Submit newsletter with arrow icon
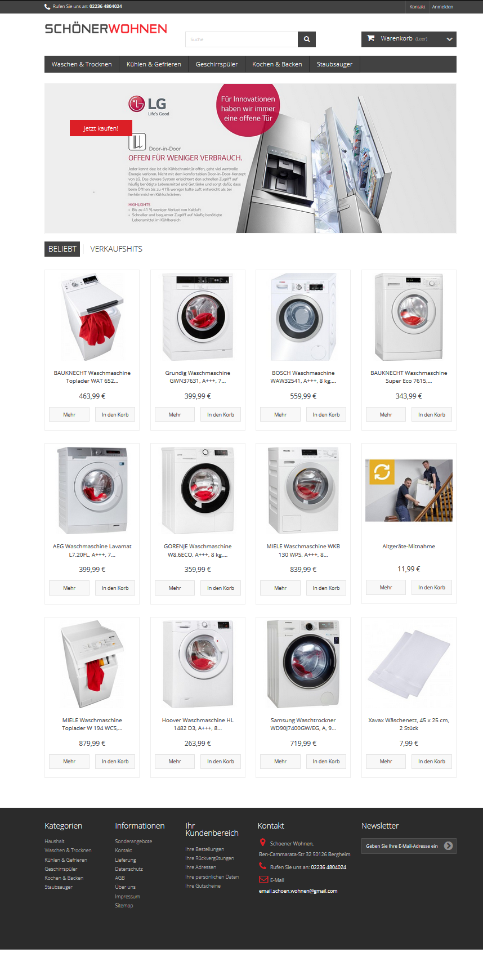This screenshot has height=980, width=483. pyautogui.click(x=448, y=845)
